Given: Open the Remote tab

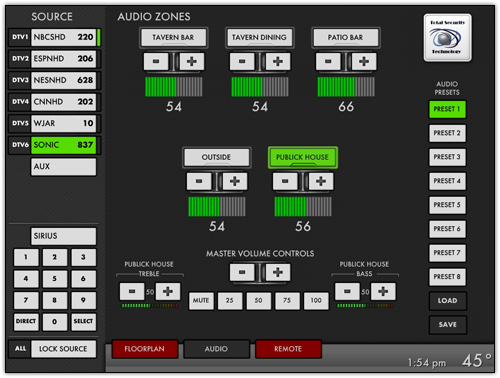Looking at the screenshot, I should (x=288, y=349).
